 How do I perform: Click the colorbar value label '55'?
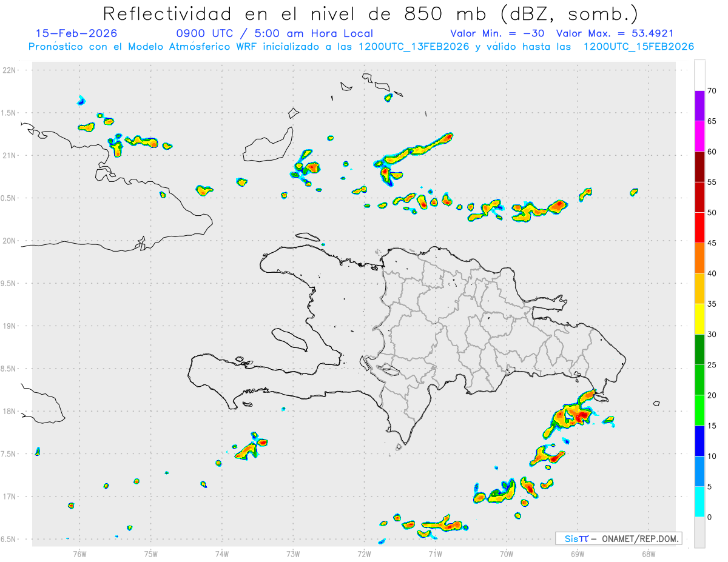coord(712,182)
